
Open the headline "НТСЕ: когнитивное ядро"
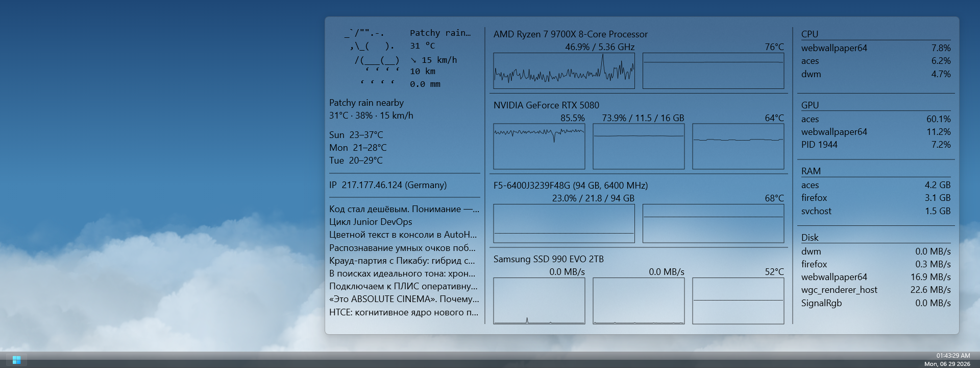click(x=404, y=312)
